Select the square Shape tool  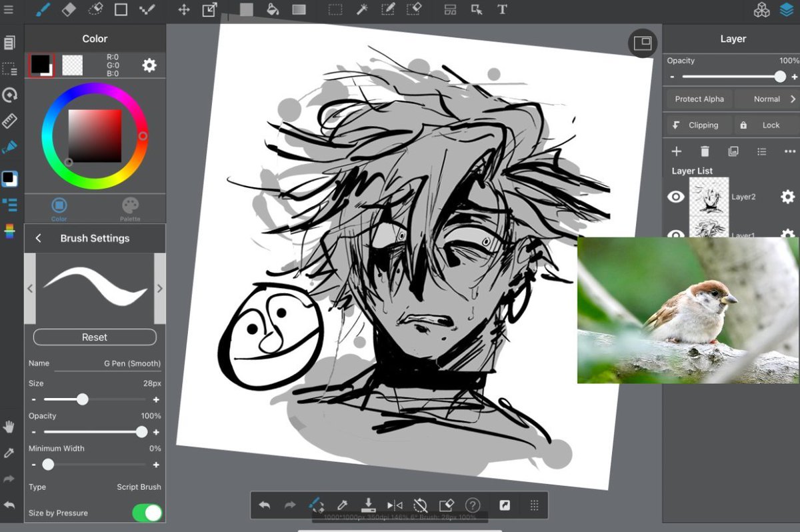tap(121, 9)
